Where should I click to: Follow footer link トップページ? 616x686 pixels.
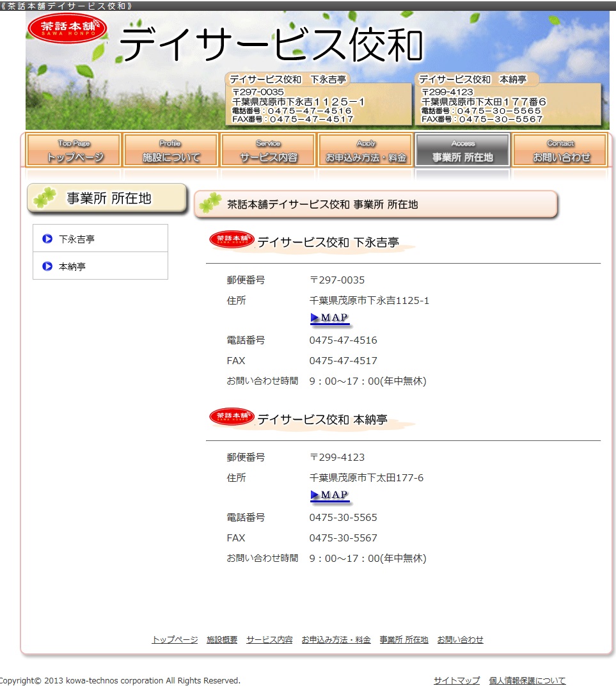pyautogui.click(x=175, y=640)
